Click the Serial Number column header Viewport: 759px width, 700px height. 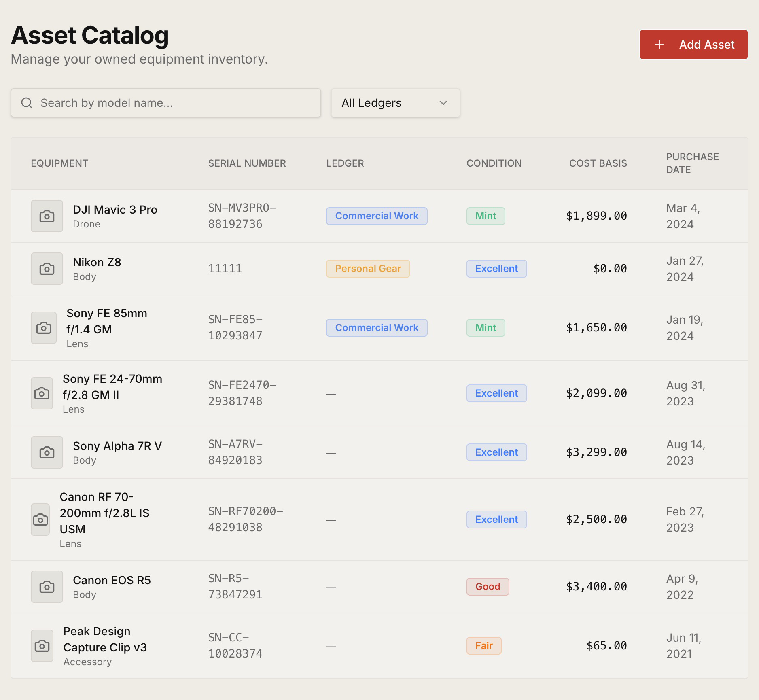[247, 163]
